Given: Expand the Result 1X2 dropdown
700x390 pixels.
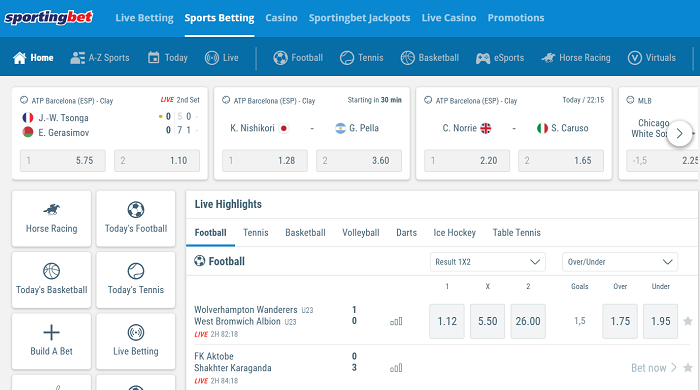Looking at the screenshot, I should (x=488, y=262).
